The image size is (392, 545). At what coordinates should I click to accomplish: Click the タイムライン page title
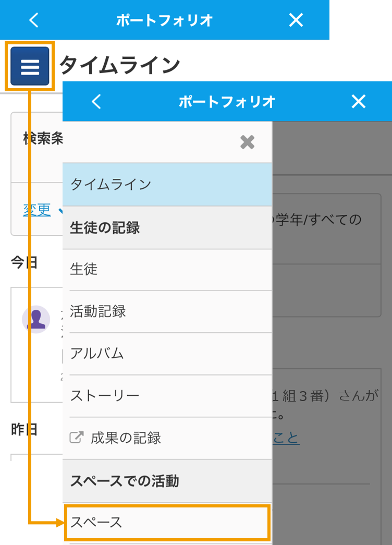[x=120, y=65]
